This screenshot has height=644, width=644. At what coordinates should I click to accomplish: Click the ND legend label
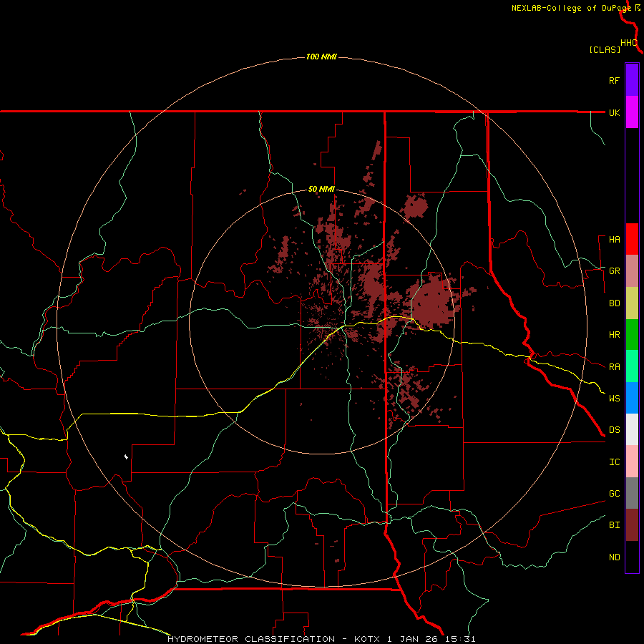(x=614, y=557)
